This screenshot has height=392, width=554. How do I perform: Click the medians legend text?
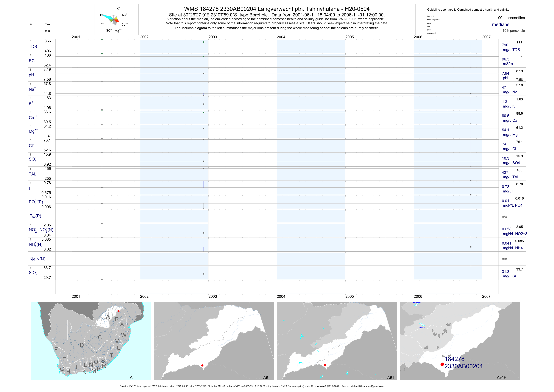(x=501, y=24)
